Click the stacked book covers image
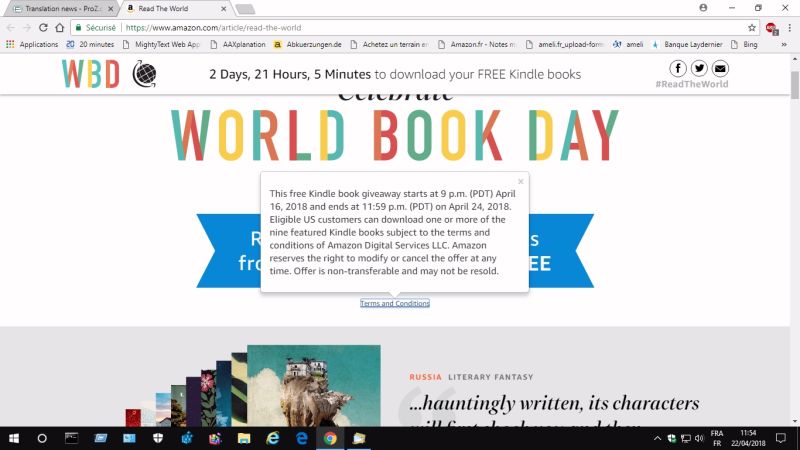The image size is (800, 450). (253, 386)
